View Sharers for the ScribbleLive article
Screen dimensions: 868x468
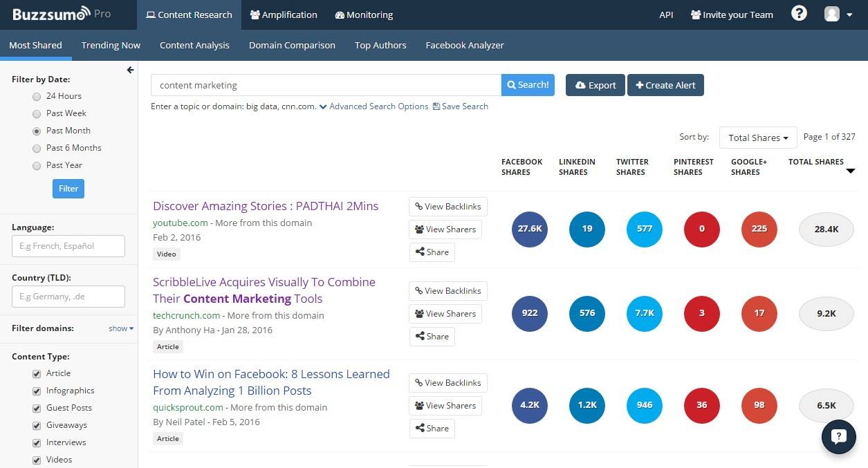(x=445, y=314)
